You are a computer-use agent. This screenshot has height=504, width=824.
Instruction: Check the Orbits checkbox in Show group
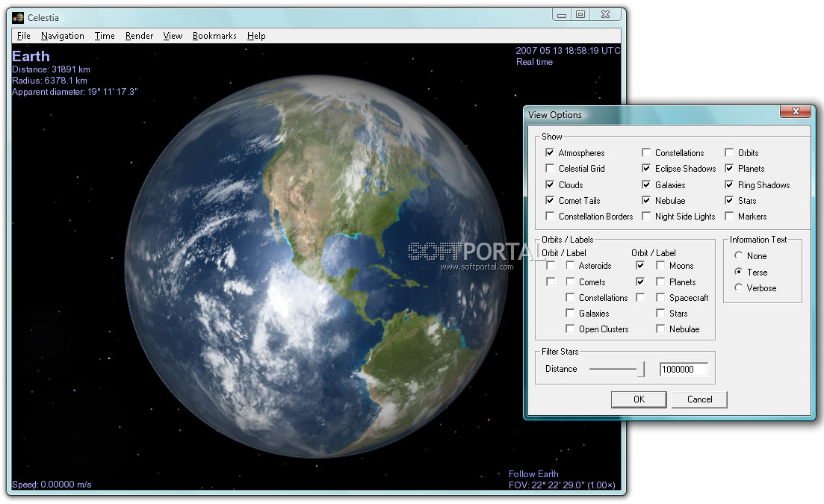point(729,153)
